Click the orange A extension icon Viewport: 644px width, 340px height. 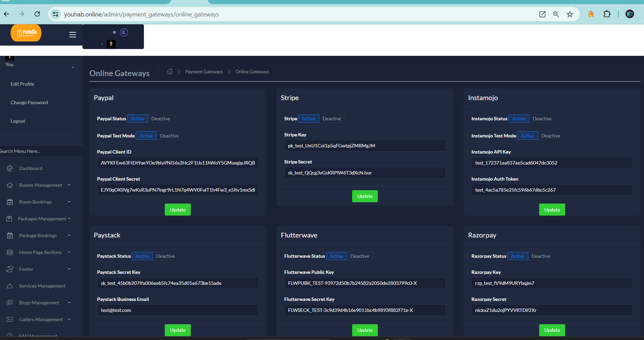click(x=591, y=14)
